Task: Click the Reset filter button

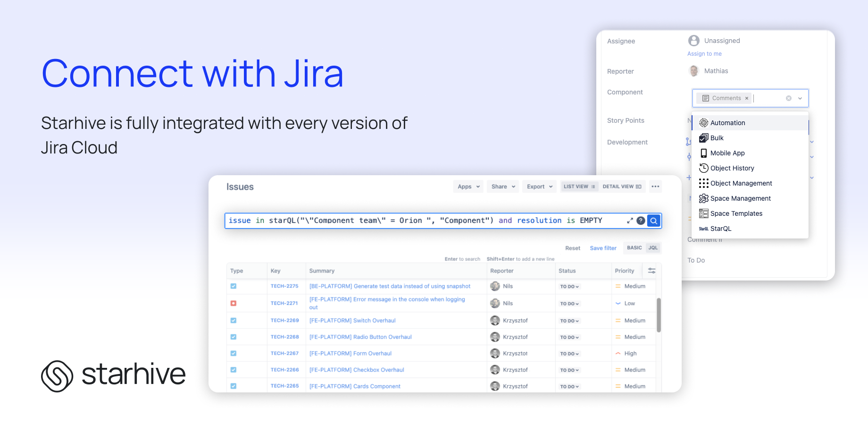Action: pos(573,248)
